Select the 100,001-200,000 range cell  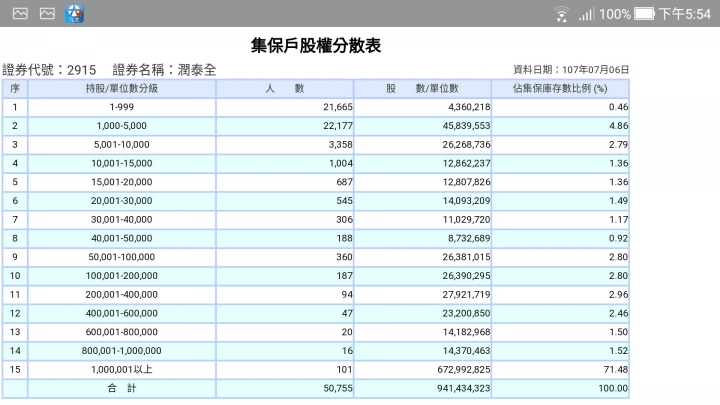pos(122,276)
